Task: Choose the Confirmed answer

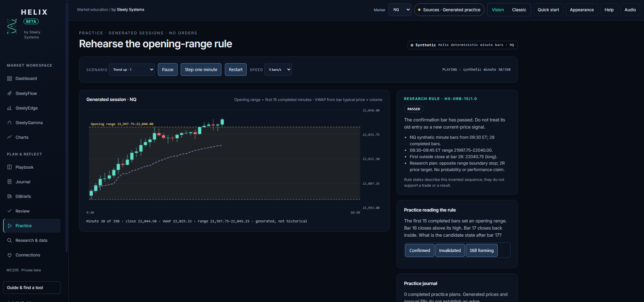Action: click(419, 250)
